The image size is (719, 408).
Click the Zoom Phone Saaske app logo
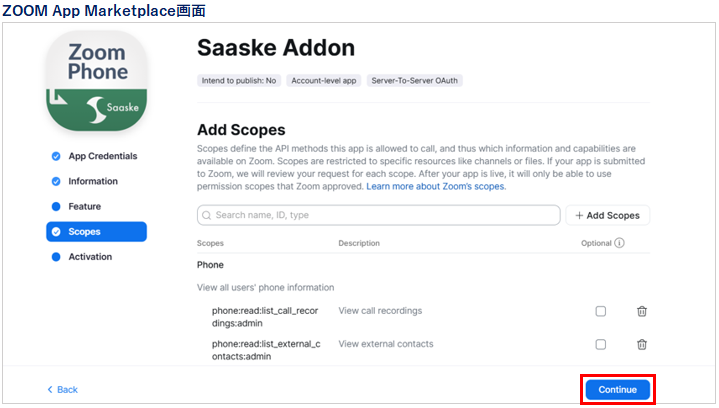click(96, 81)
